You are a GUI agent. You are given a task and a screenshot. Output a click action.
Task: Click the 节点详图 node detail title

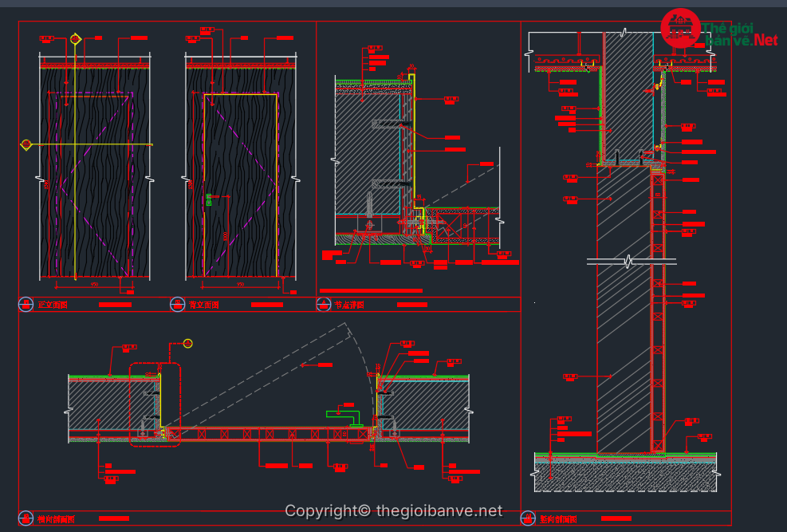(x=349, y=305)
